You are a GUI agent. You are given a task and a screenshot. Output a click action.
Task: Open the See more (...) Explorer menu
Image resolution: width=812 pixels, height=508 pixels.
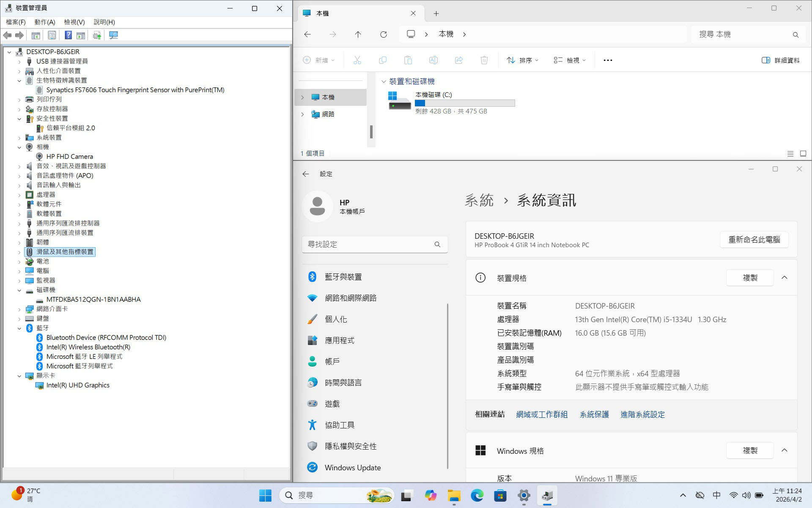(608, 60)
